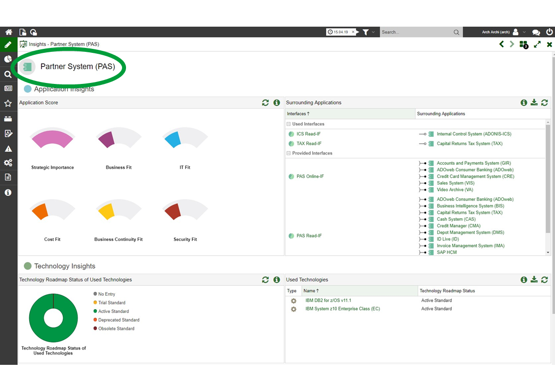This screenshot has width=555, height=392.
Task: Open the filter dropdown arrow in top bar
Action: coord(373,32)
